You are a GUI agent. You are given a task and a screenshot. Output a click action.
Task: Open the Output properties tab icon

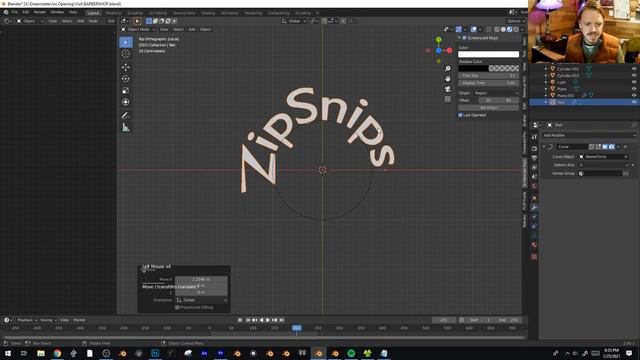[534, 158]
